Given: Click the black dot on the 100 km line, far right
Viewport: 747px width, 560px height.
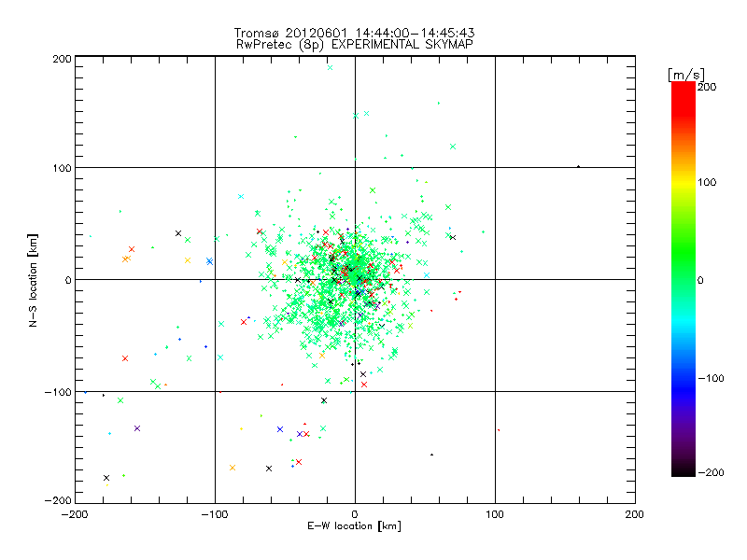Looking at the screenshot, I should [578, 166].
